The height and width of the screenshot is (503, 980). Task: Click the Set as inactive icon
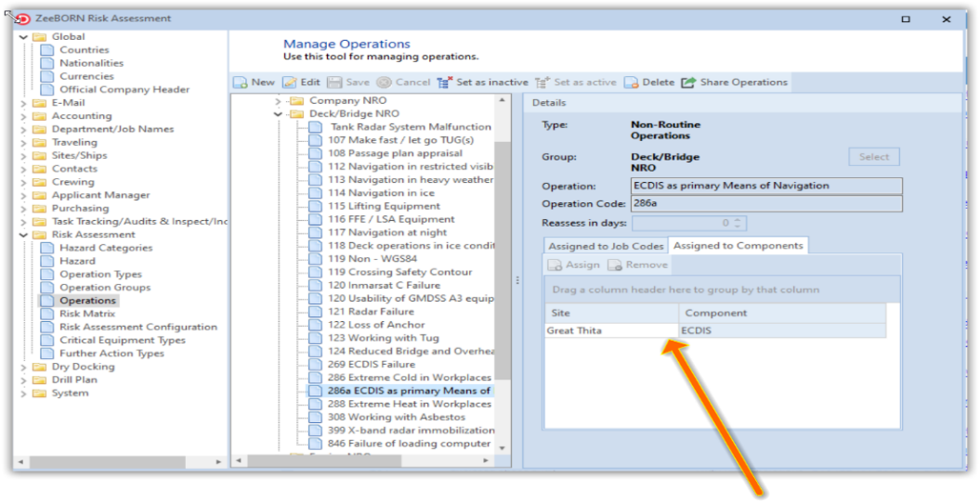coord(445,83)
